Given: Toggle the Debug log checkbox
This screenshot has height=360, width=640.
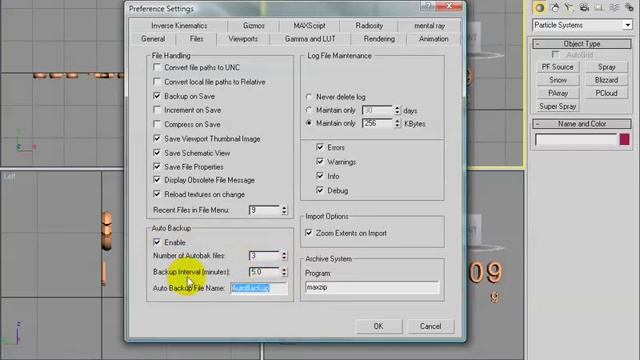Looking at the screenshot, I should (320, 191).
